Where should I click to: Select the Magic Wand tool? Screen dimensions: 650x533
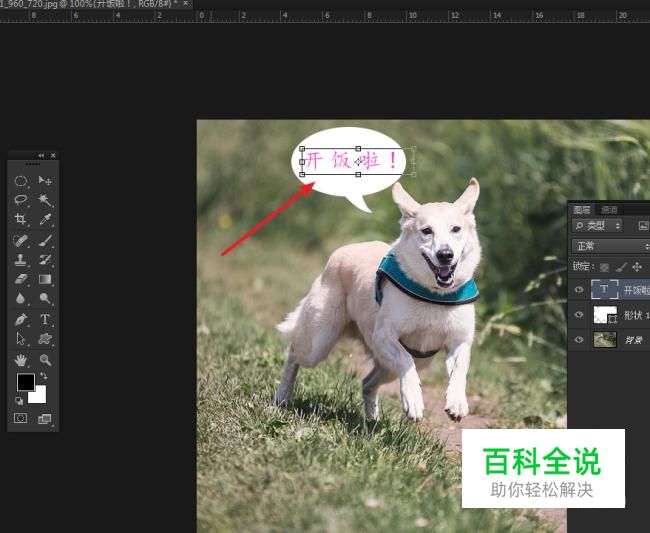pos(45,200)
